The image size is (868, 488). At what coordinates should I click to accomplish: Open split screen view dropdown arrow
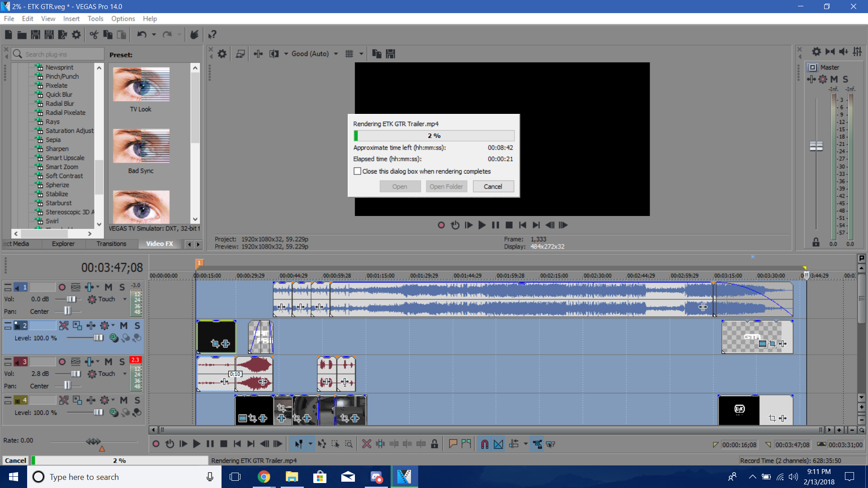pyautogui.click(x=286, y=54)
